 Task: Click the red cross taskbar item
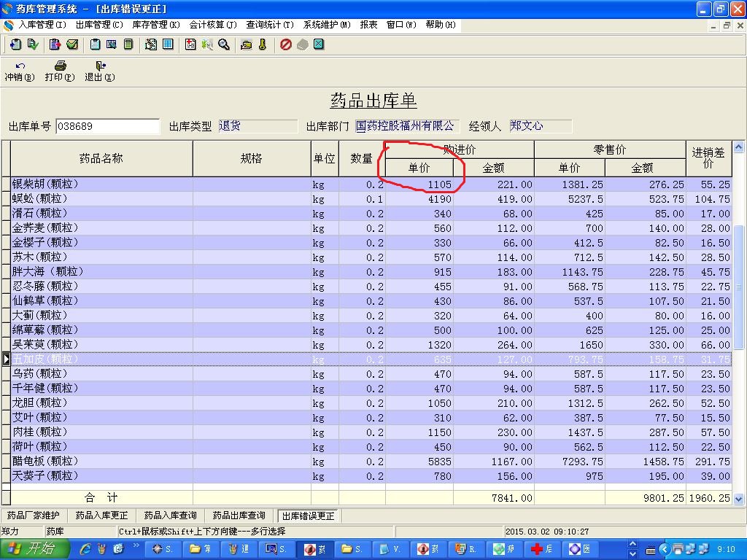[x=541, y=549]
